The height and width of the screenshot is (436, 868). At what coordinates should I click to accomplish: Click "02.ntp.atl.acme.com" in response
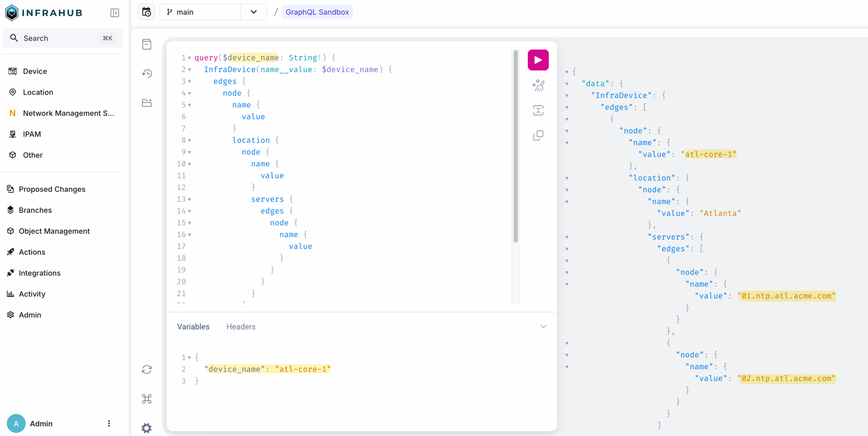787,379
